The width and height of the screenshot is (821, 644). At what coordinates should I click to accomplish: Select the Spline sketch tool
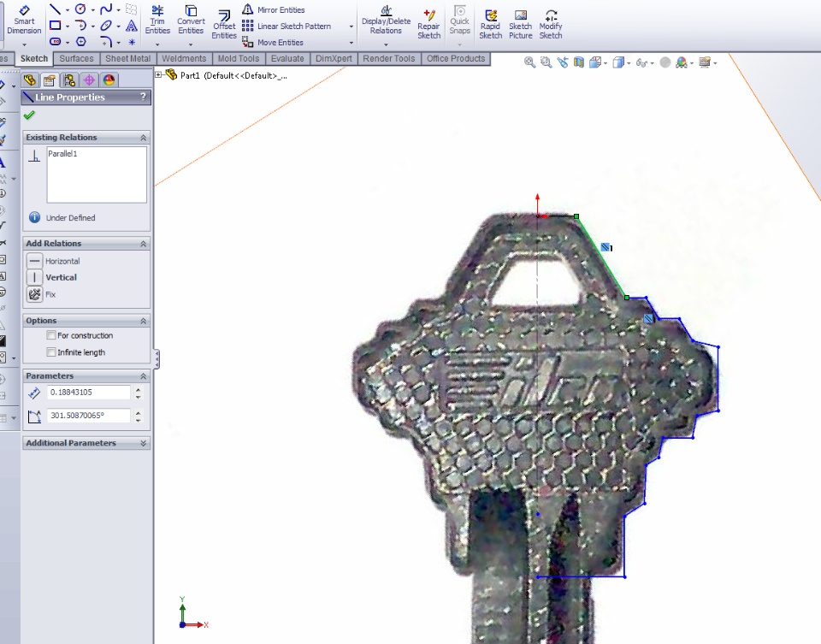tap(106, 9)
